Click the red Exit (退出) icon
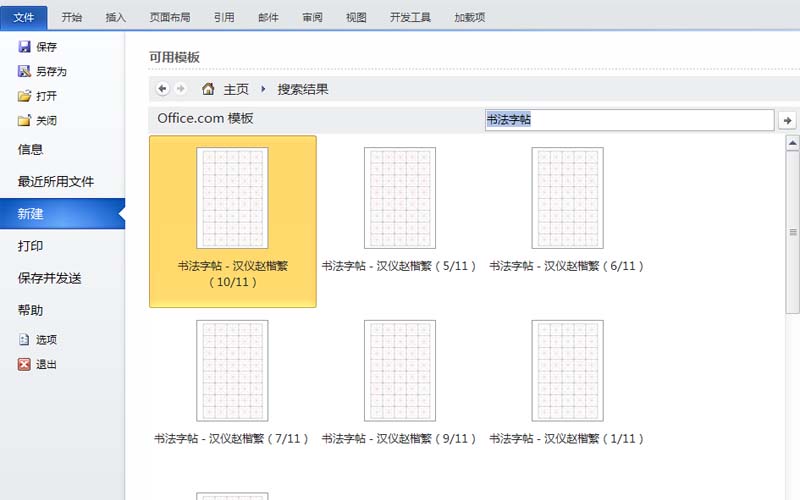This screenshot has width=800, height=500. pos(24,364)
